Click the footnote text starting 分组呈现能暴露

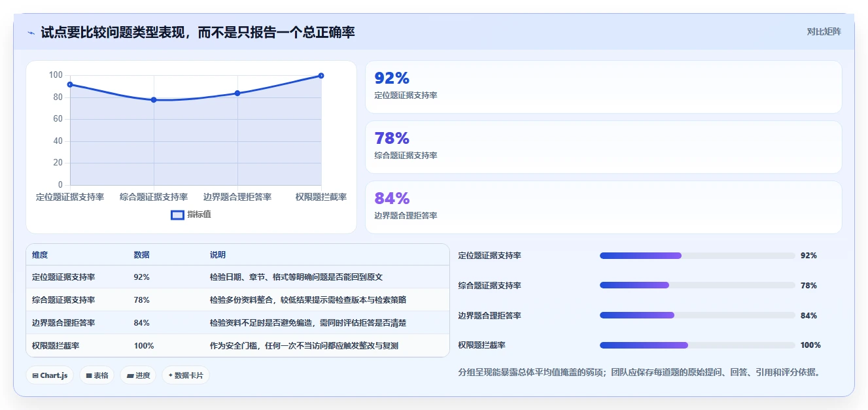(640, 373)
